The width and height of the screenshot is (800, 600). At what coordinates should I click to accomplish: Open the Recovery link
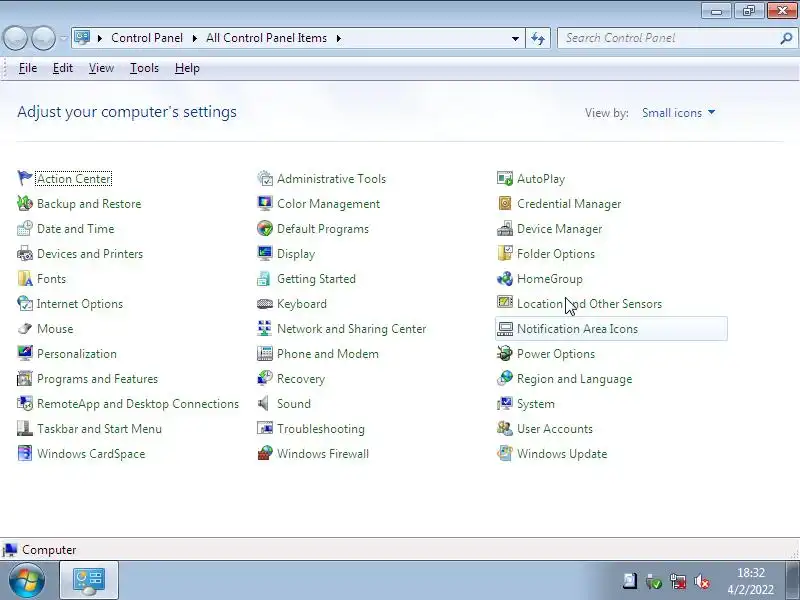tap(301, 379)
